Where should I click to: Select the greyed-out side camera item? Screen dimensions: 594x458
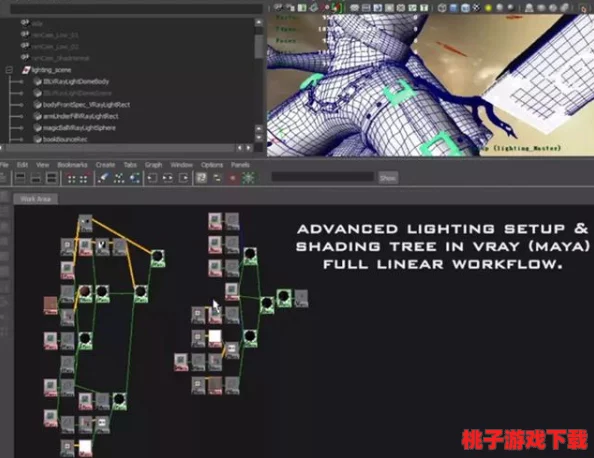[37, 23]
